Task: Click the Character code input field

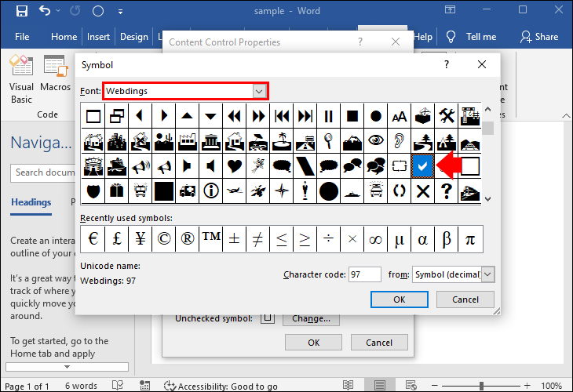Action: [365, 274]
